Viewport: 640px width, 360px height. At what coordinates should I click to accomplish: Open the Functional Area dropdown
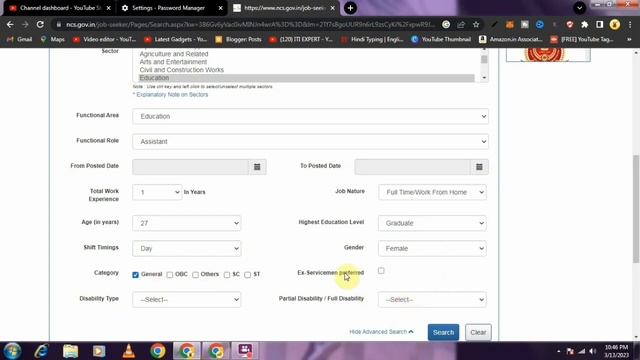[310, 116]
